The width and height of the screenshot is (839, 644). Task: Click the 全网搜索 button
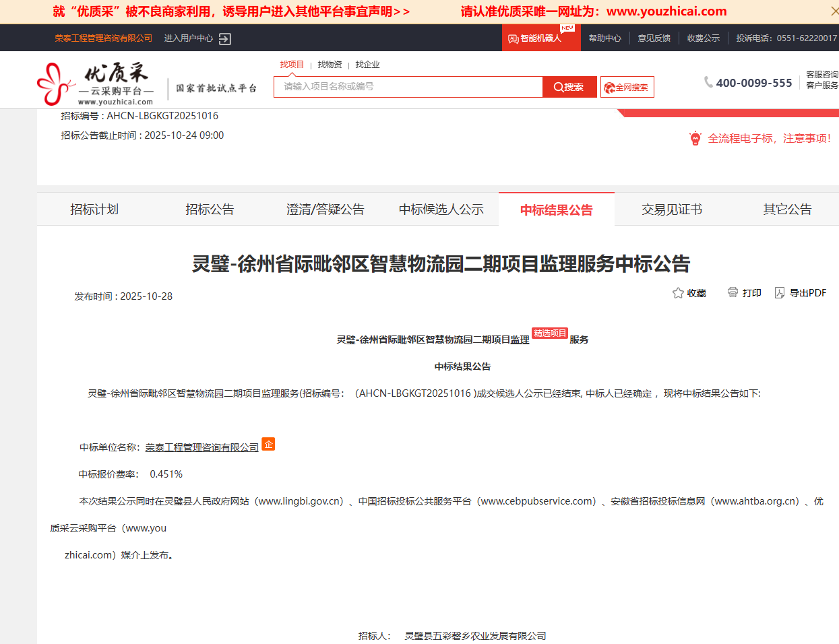point(627,87)
